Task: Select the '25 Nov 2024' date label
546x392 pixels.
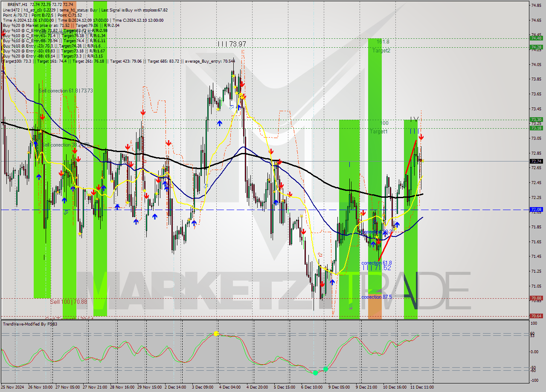Action: 12,387
